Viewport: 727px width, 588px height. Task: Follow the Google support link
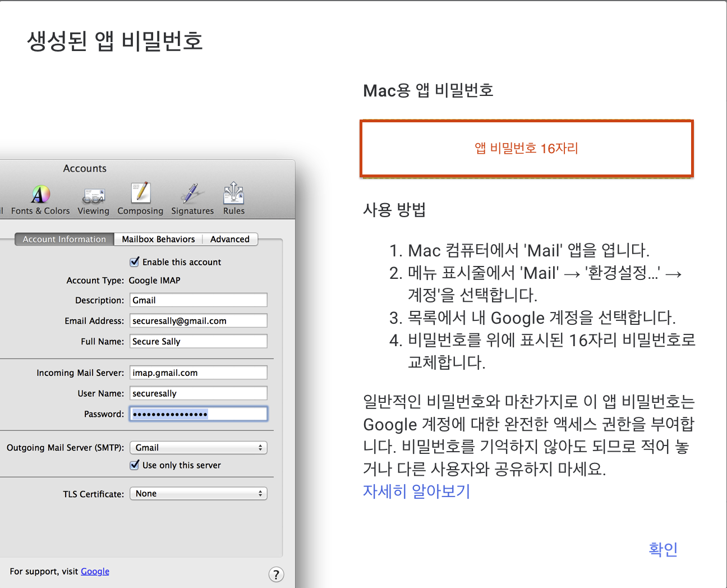coord(95,571)
